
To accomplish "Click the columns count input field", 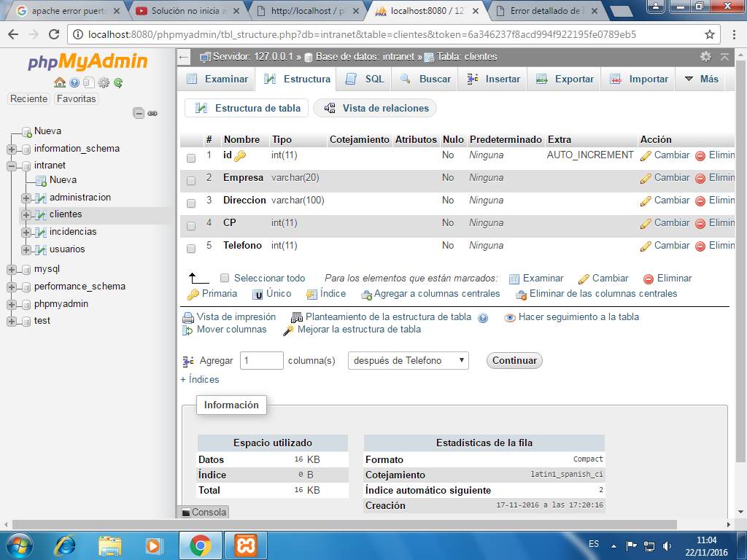I will click(262, 360).
